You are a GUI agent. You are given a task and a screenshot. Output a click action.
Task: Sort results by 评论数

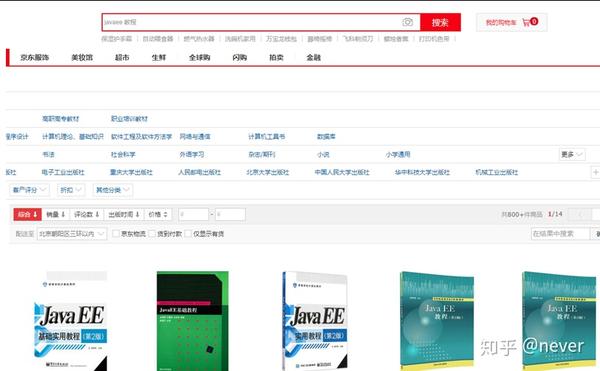[x=86, y=215]
